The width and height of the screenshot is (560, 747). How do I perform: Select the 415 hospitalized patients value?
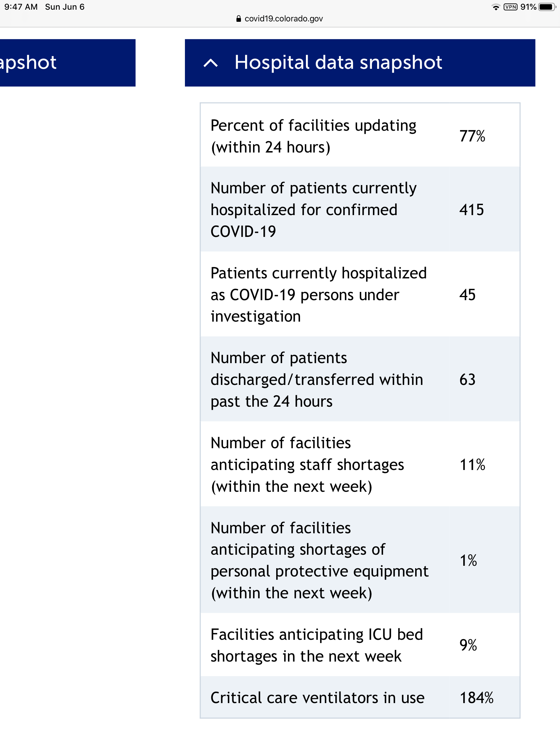coord(472,210)
